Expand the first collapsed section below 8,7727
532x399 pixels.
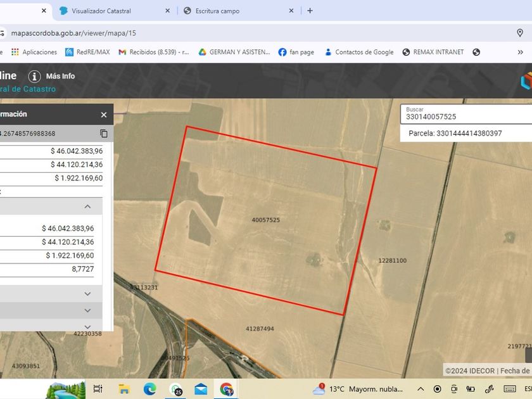pyautogui.click(x=88, y=294)
